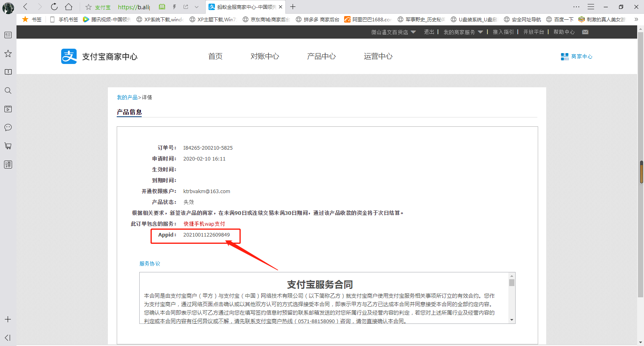The width and height of the screenshot is (644, 346).
Task: Open reading mode book icon in address bar
Action: point(162,7)
